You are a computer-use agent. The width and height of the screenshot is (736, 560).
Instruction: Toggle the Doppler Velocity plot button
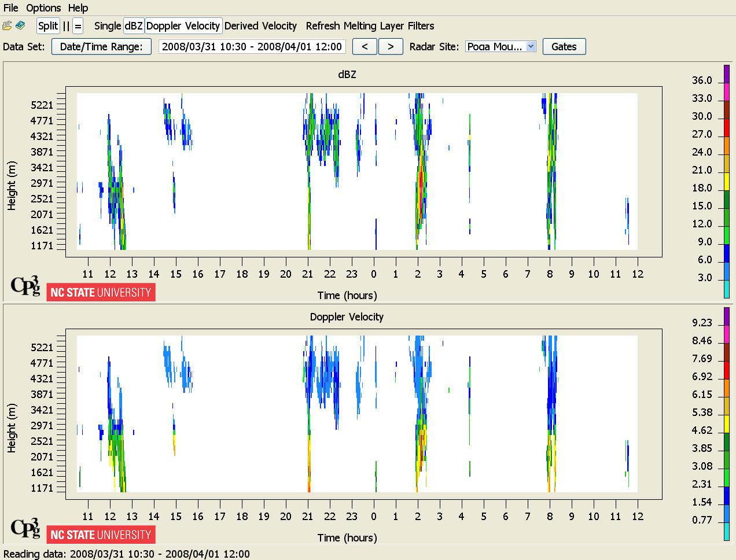(x=183, y=26)
